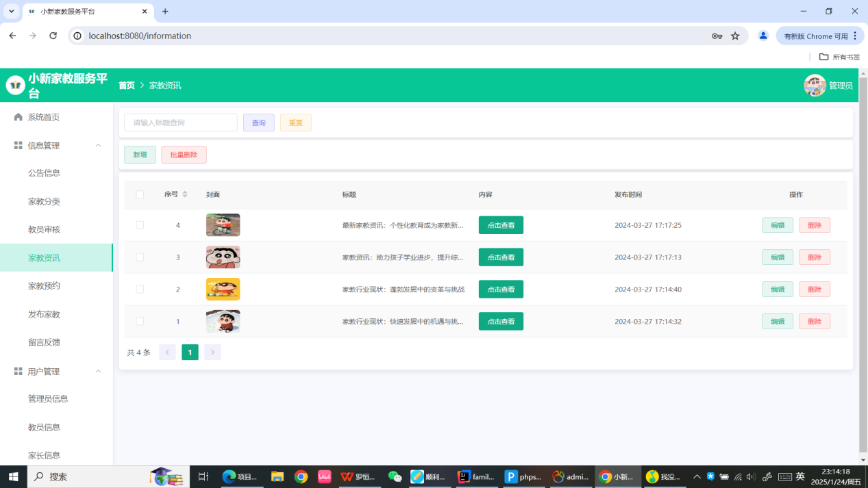Collapse the 用户管理 menu chevron

(98, 371)
